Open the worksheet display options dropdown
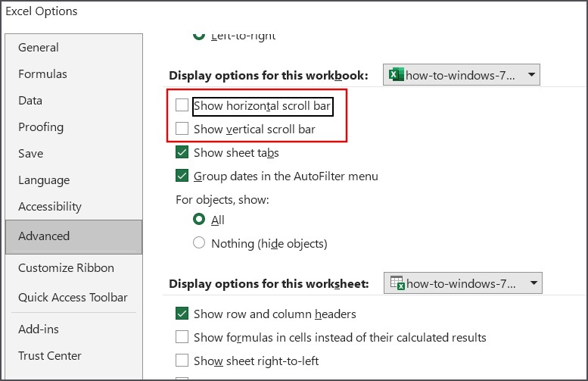 pyautogui.click(x=534, y=283)
